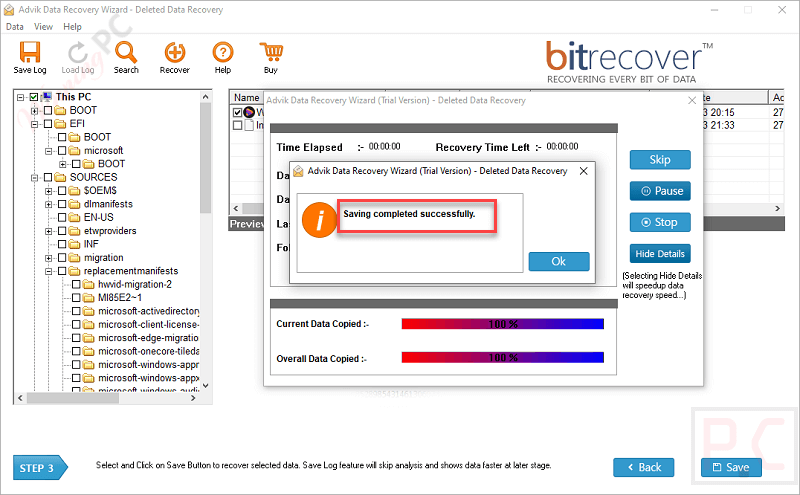Click the Hide Details button

(660, 254)
